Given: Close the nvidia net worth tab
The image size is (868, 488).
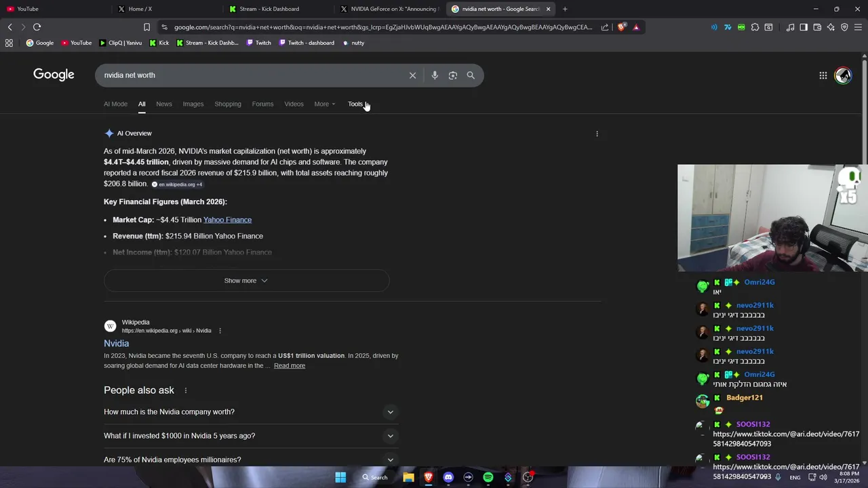Looking at the screenshot, I should [x=548, y=9].
